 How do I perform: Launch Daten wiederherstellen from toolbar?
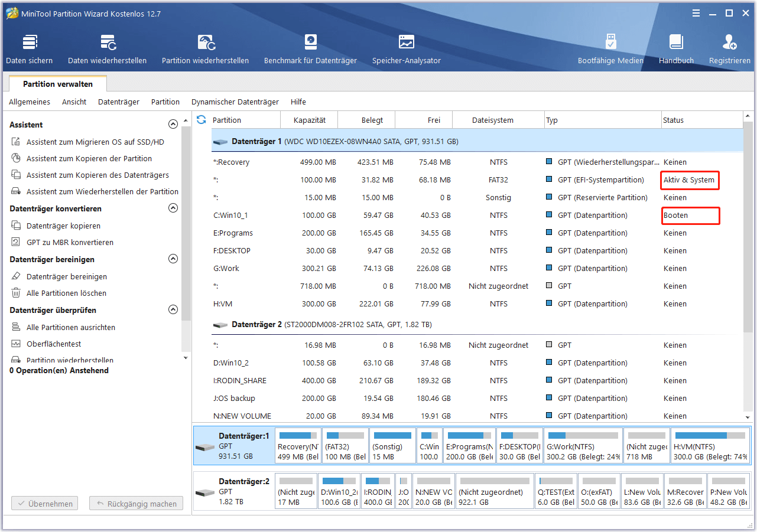coord(107,49)
